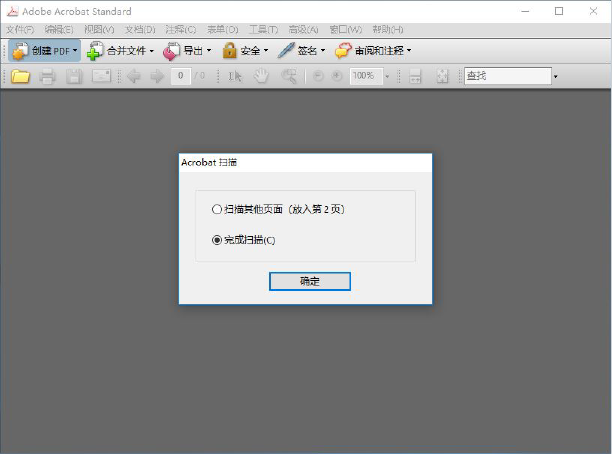Open the 编辑(E) menu
612x454 pixels.
[x=59, y=30]
